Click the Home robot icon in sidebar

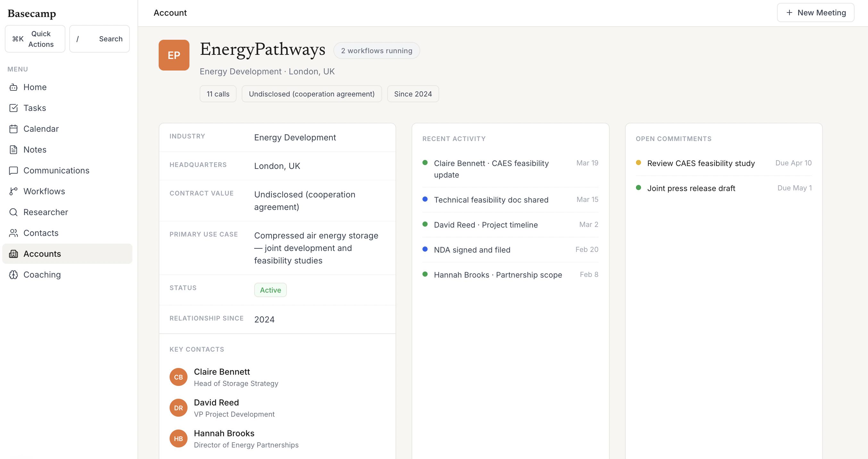coord(13,87)
